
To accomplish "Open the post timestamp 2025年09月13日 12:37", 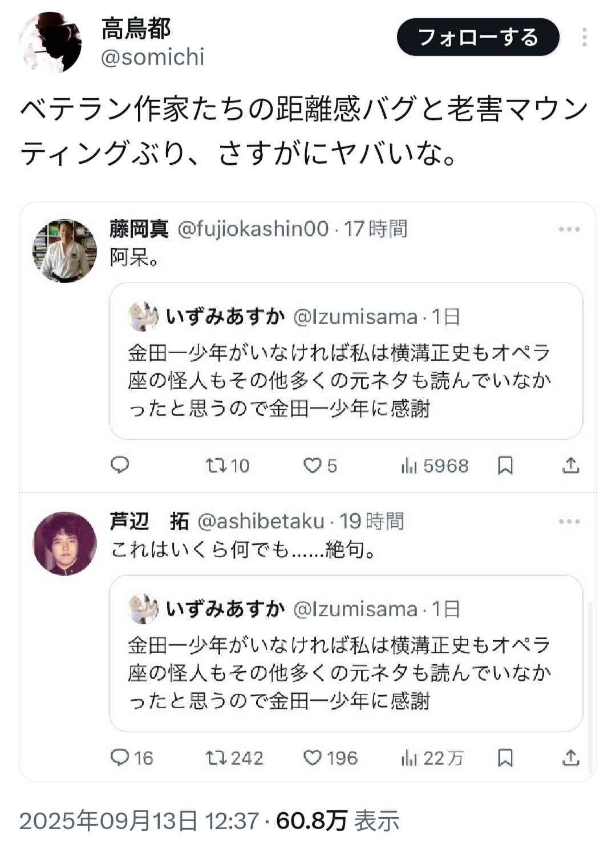I will pyautogui.click(x=139, y=821).
